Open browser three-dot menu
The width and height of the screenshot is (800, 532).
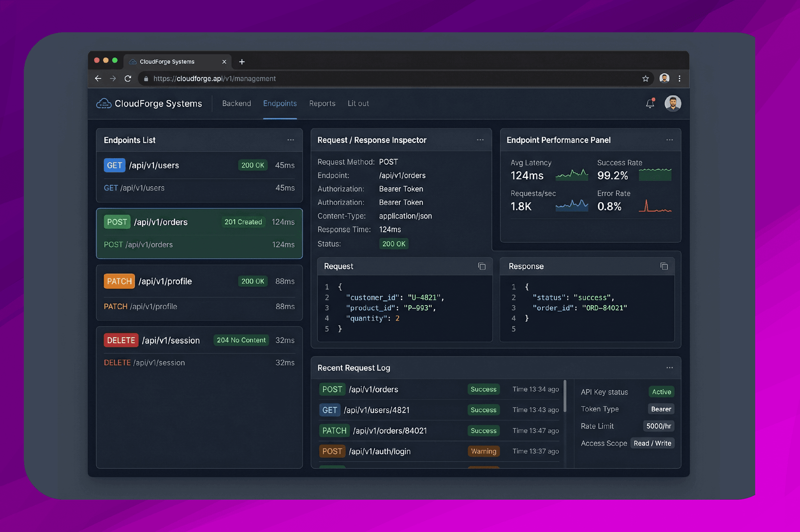[x=679, y=78]
